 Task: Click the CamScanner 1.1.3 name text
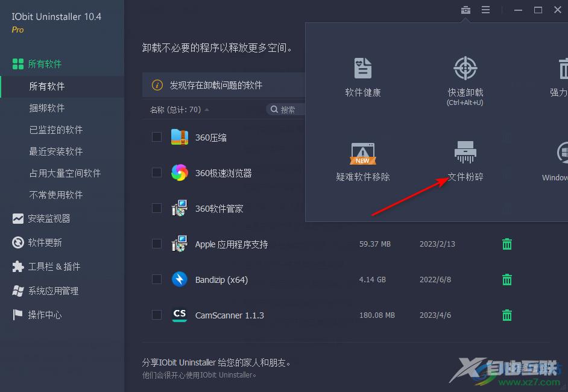230,315
